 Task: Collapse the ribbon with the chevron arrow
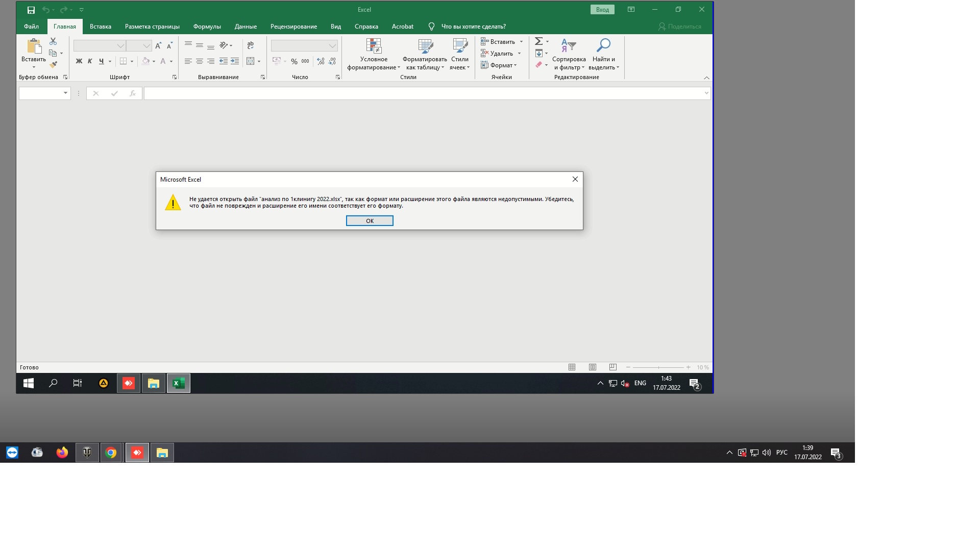[706, 78]
